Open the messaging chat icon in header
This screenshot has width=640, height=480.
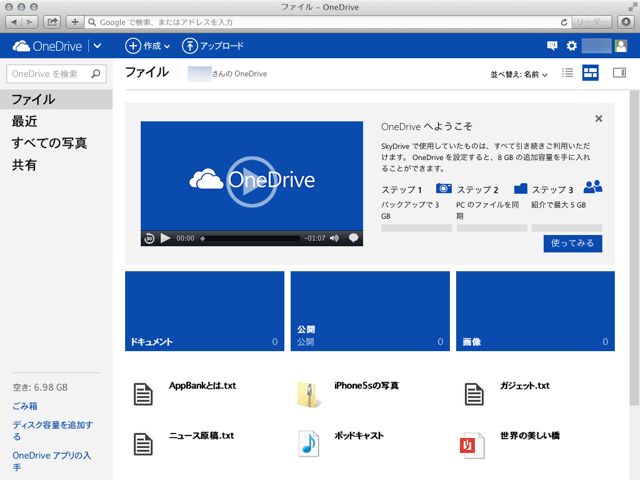(552, 46)
